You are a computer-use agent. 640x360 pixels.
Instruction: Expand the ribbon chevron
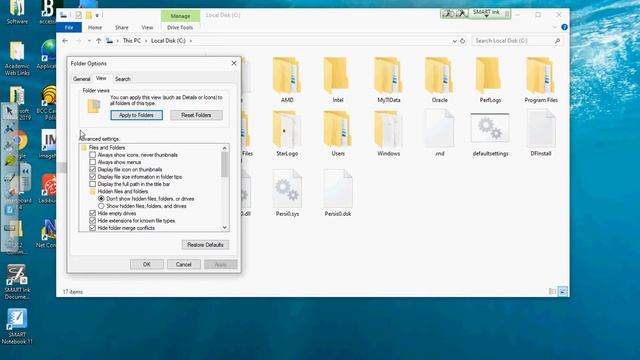tap(554, 27)
